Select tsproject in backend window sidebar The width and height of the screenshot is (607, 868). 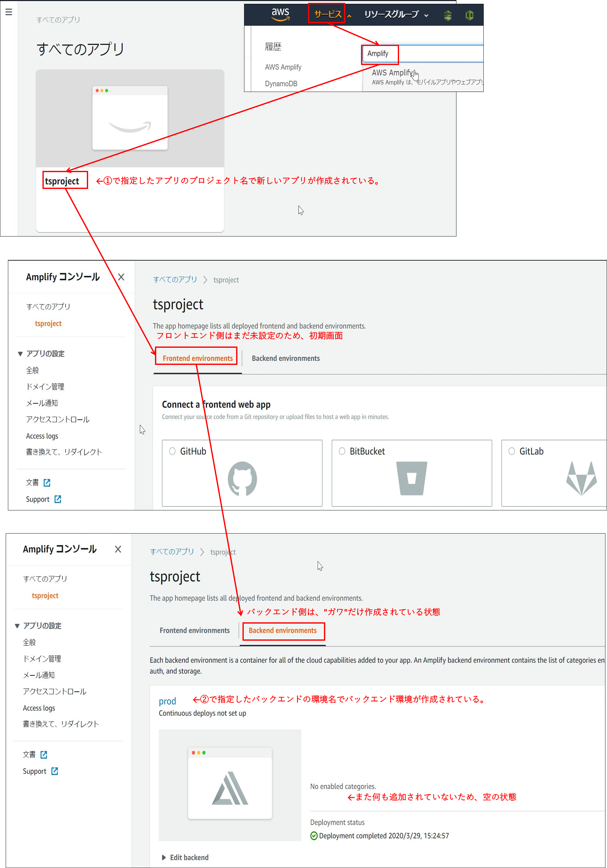pos(45,596)
